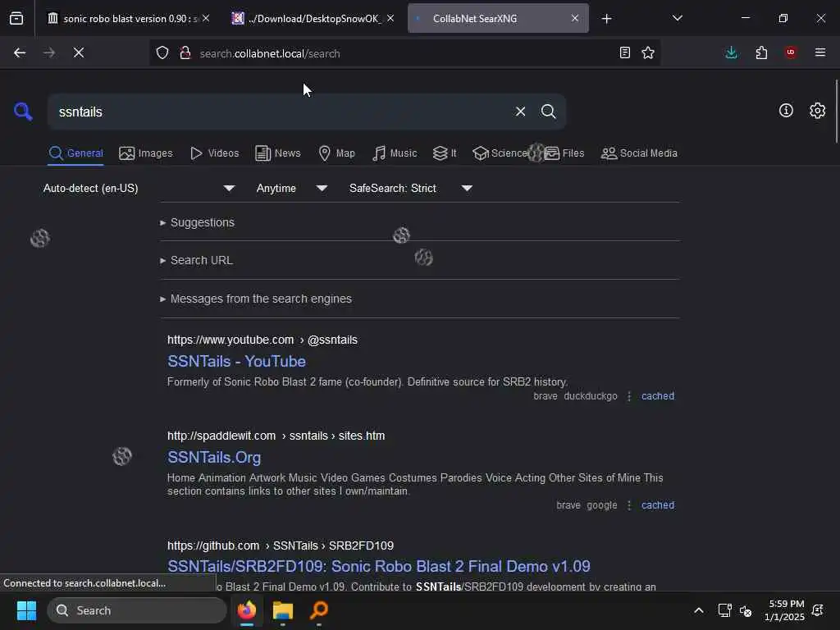
Task: Open more options for YouTube result
Action: pyautogui.click(x=629, y=396)
